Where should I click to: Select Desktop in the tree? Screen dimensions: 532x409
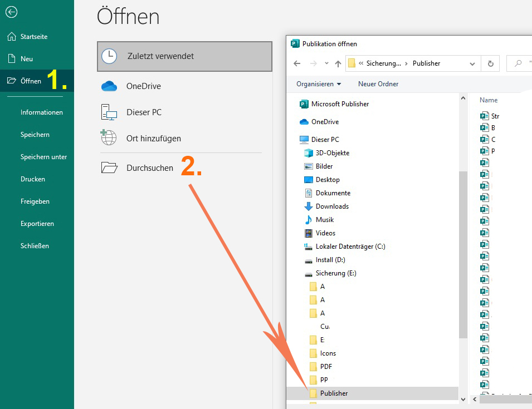tap(321, 180)
